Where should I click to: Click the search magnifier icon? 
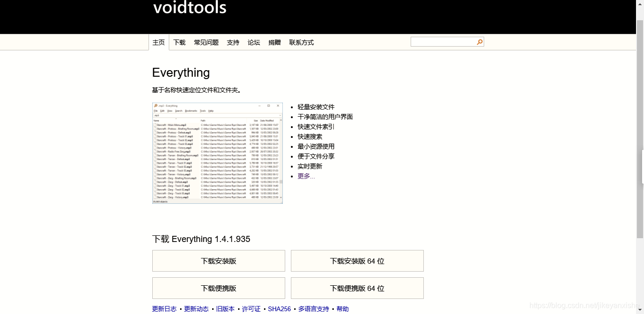coord(479,42)
